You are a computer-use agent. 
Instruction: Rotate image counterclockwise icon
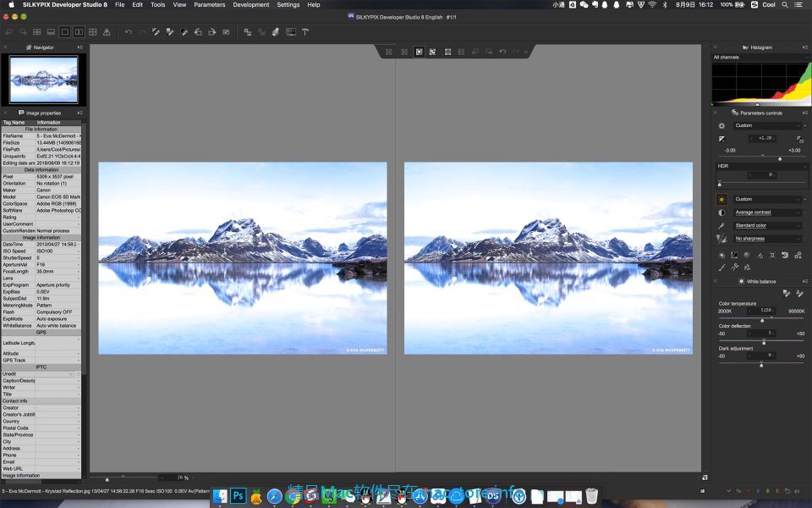[198, 32]
